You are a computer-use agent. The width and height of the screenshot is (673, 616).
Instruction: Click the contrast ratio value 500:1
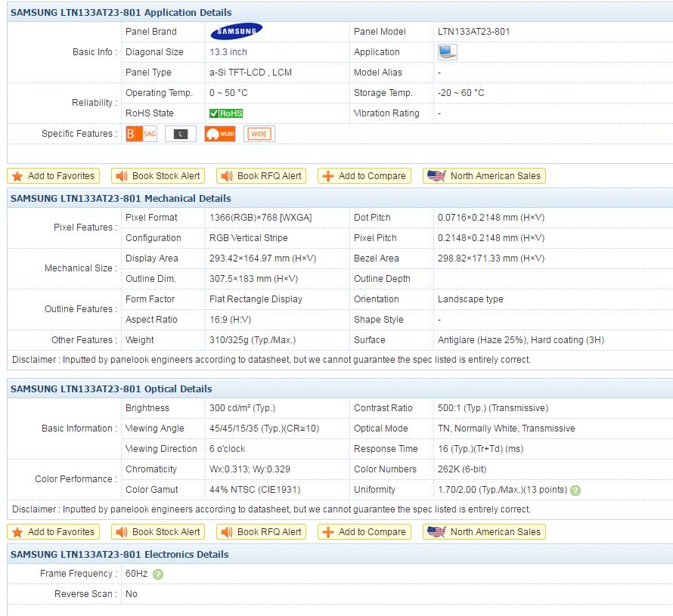[x=493, y=408]
